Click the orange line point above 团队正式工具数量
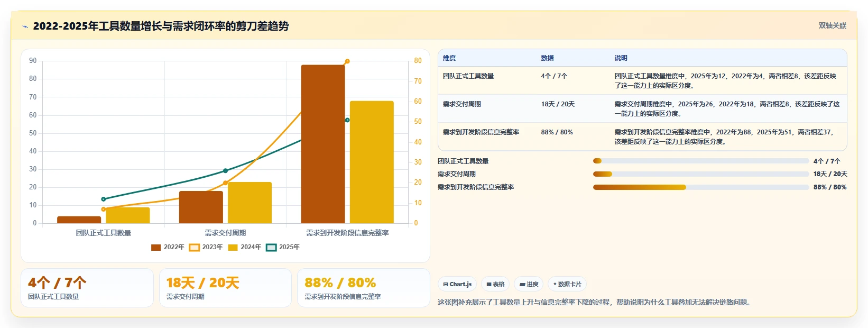Image resolution: width=868 pixels, height=328 pixels. (x=104, y=209)
